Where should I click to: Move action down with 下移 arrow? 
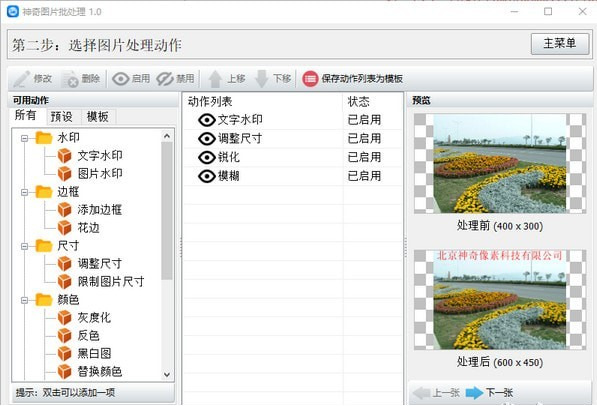[x=262, y=79]
